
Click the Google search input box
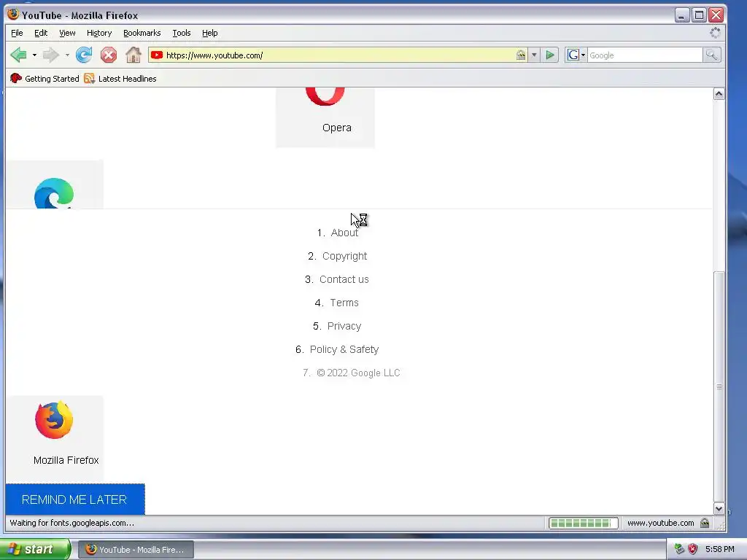click(x=645, y=55)
